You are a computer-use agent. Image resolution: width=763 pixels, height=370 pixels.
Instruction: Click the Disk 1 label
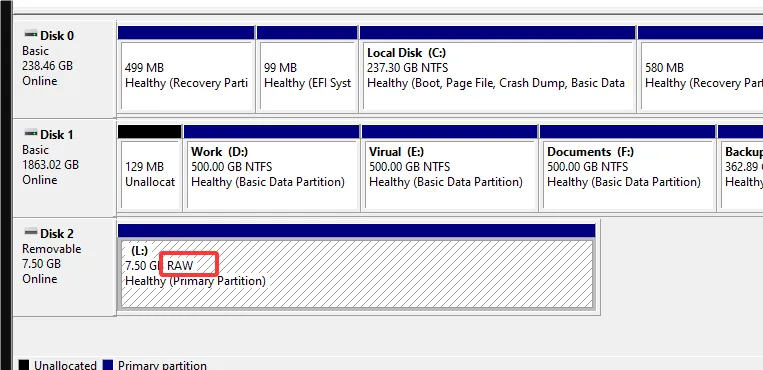[x=57, y=134]
